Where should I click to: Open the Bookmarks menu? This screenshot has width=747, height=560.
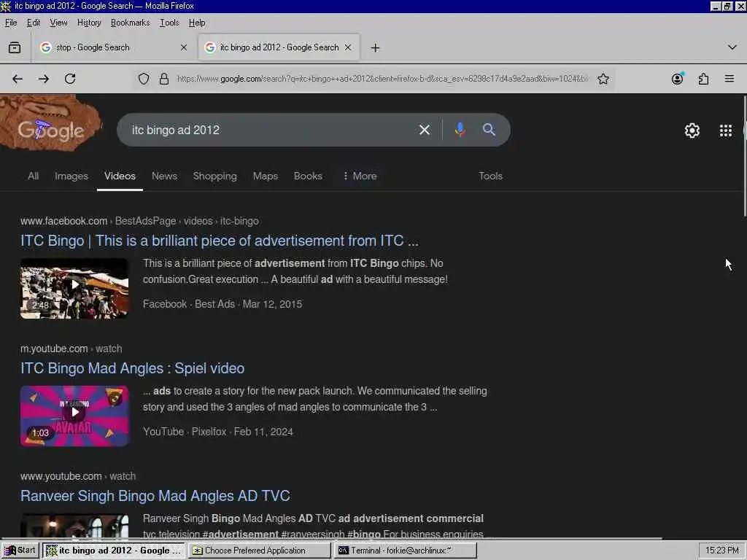pos(130,23)
